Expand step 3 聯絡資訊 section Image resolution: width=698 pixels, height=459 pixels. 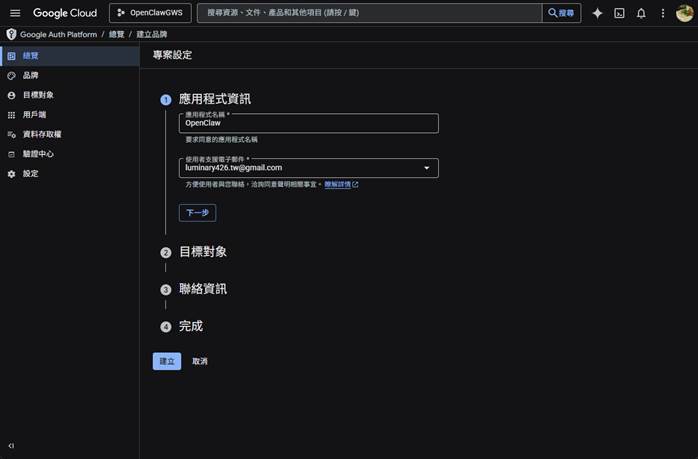[x=202, y=289]
